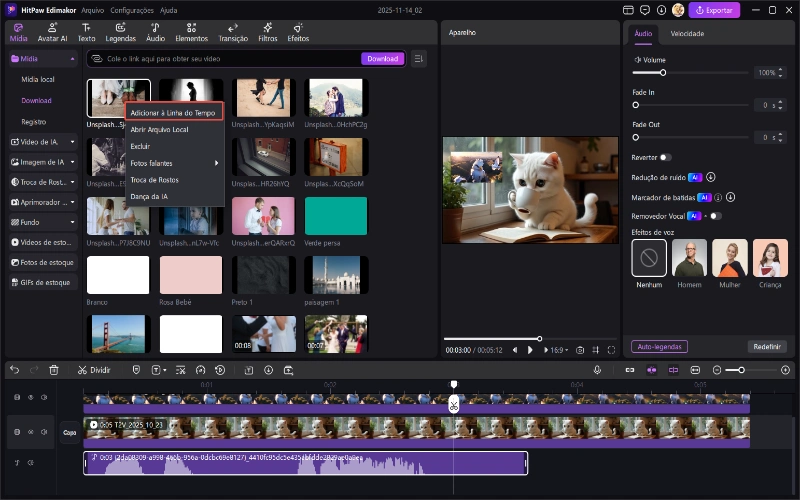Adjust the Volume slider handle
This screenshot has width=800, height=500.
tap(662, 73)
